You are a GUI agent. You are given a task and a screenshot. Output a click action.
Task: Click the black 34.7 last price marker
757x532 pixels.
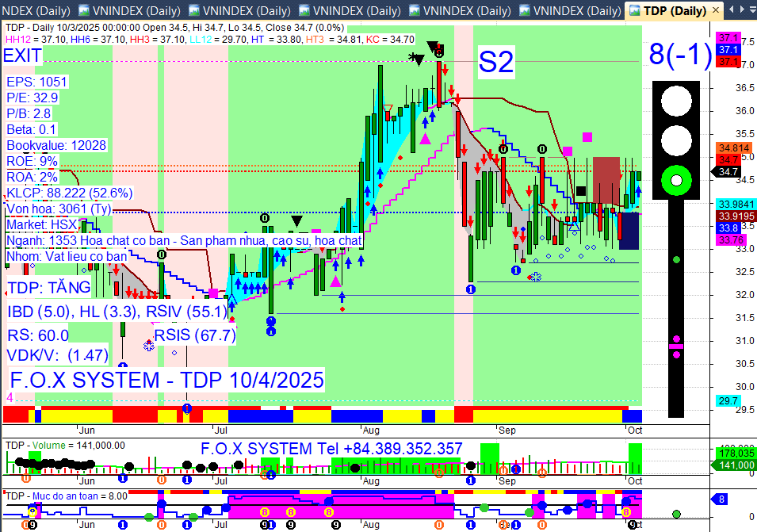pyautogui.click(x=728, y=171)
